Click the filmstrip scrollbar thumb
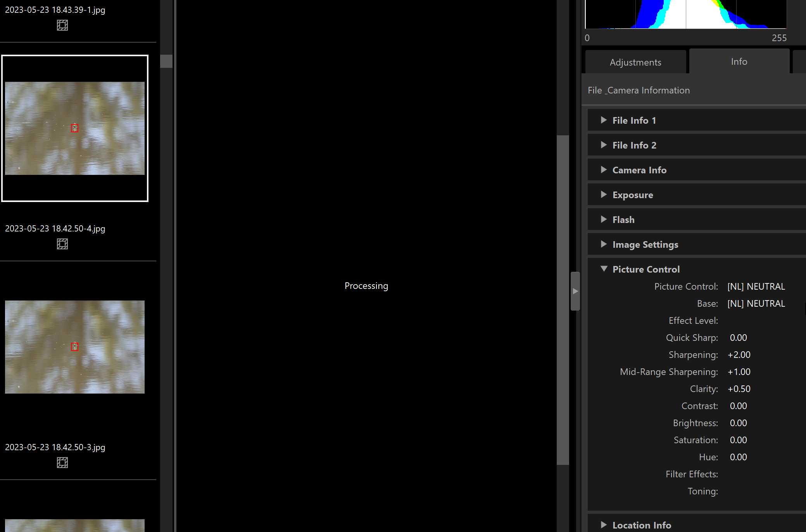806x532 pixels. (166, 61)
